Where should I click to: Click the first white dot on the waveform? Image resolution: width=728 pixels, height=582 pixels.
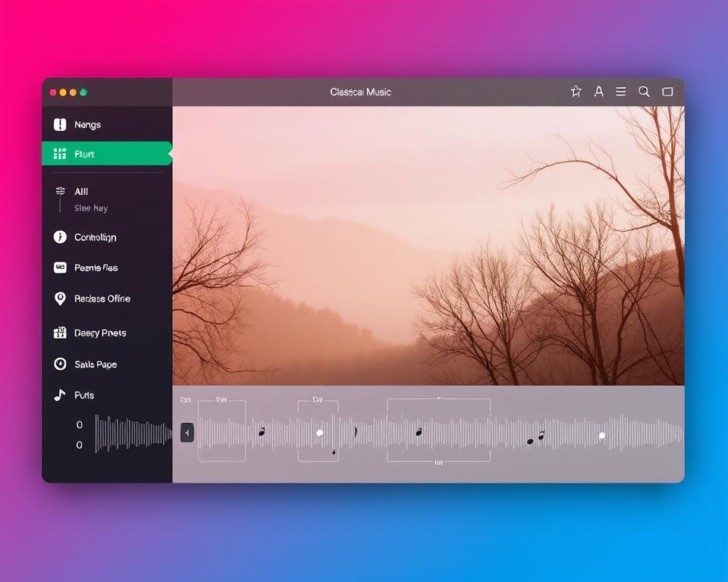[x=319, y=433]
